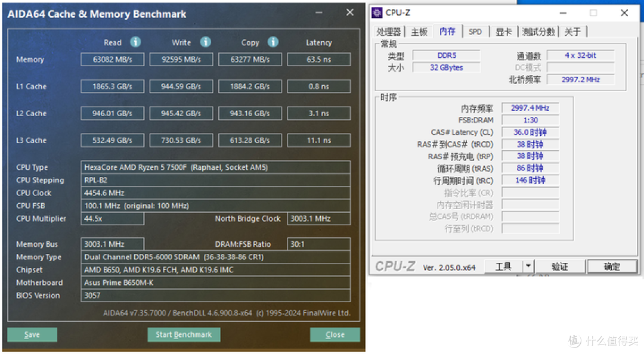Minimize the CPU-Z window

point(563,13)
